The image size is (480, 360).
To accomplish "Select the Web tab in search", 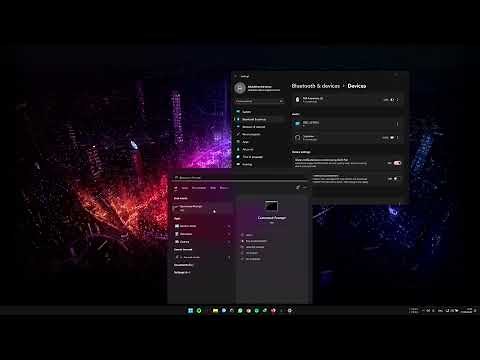I will (213, 188).
